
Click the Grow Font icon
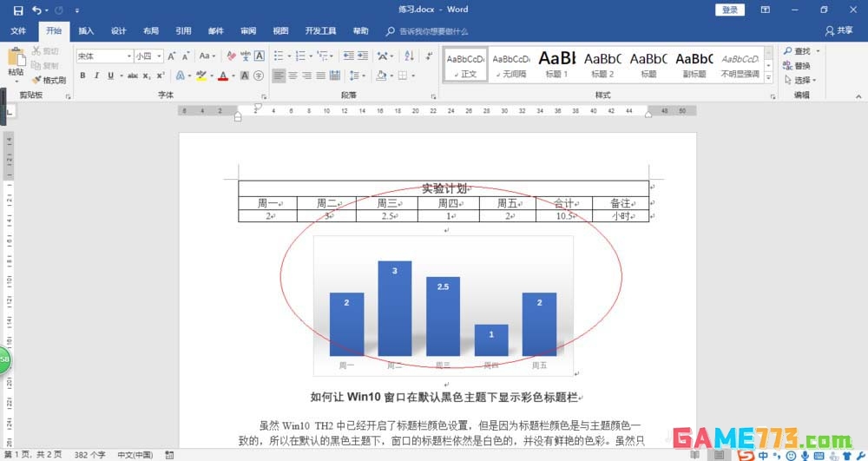pyautogui.click(x=172, y=56)
